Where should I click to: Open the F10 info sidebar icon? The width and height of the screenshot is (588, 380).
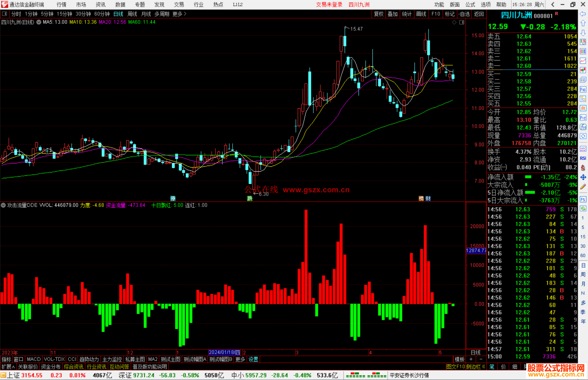(583, 89)
